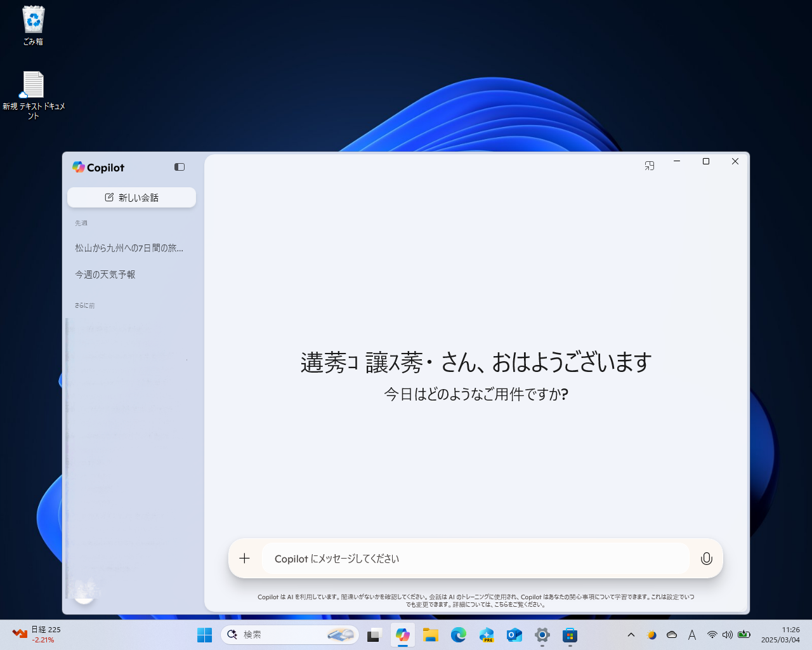Open Microsoft Store from taskbar
Screen dimensions: 812x650
coord(570,635)
